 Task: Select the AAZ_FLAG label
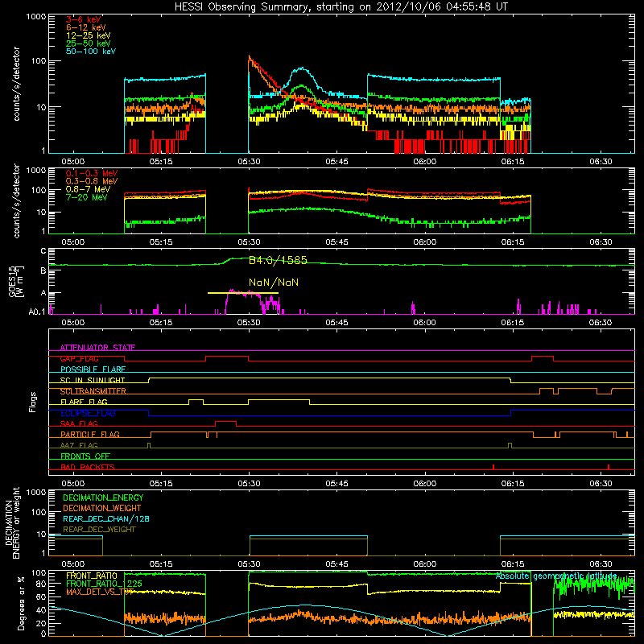79,445
